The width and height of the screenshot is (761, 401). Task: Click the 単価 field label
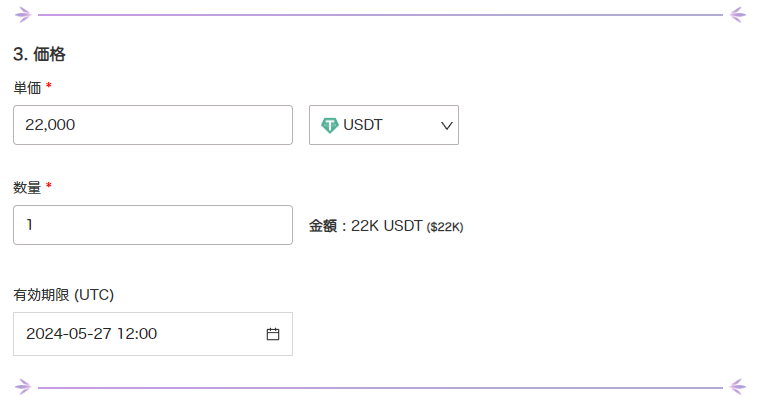(x=27, y=87)
